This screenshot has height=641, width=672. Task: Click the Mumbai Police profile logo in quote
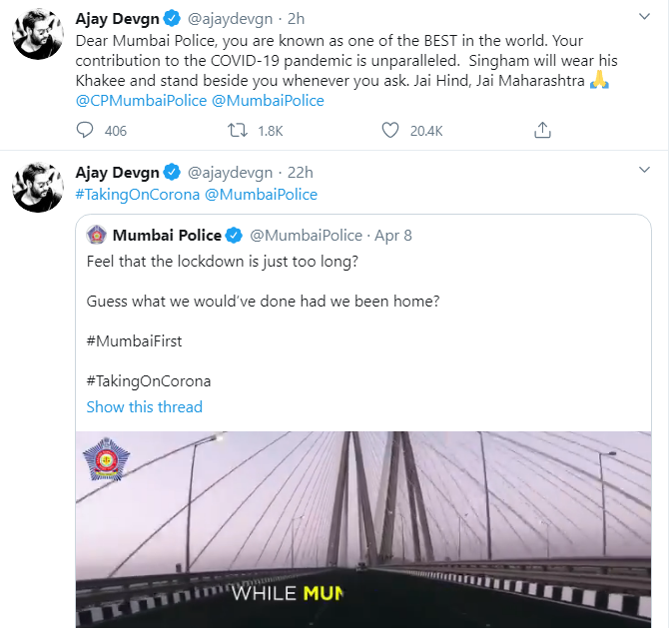coord(98,236)
